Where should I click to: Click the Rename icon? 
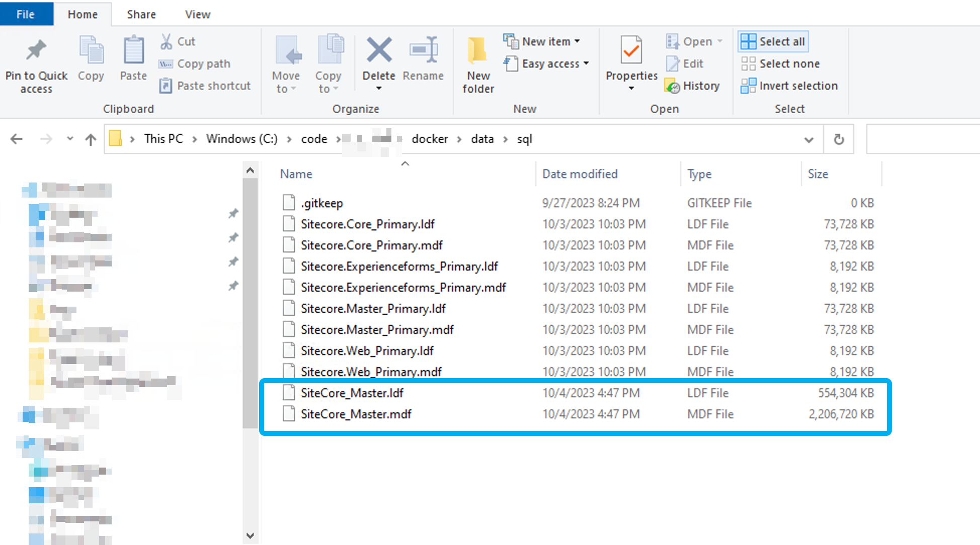pos(423,50)
